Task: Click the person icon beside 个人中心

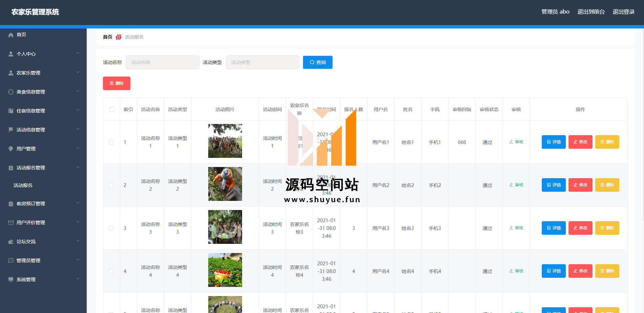Action: [11, 54]
